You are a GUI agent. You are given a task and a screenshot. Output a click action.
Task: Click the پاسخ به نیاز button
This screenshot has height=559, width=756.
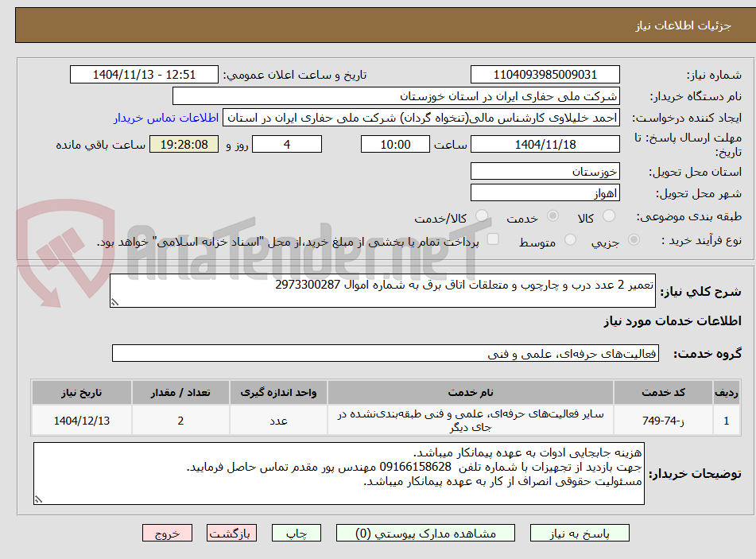click(580, 533)
